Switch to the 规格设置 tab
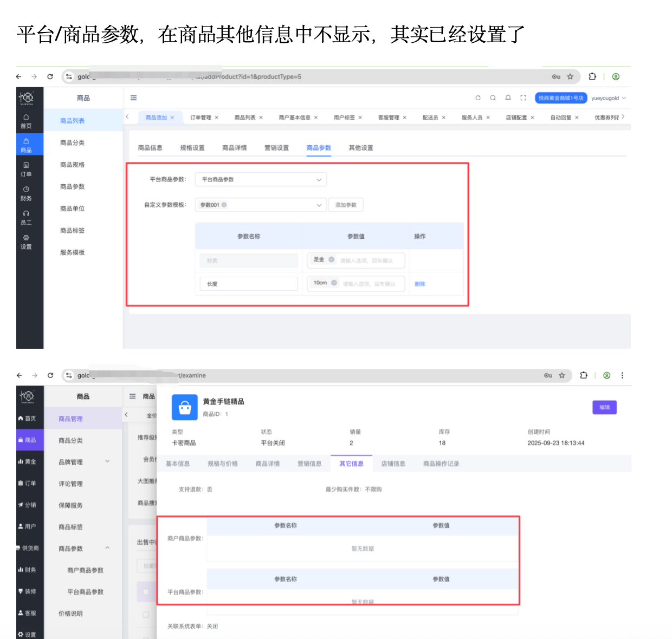 click(x=192, y=148)
